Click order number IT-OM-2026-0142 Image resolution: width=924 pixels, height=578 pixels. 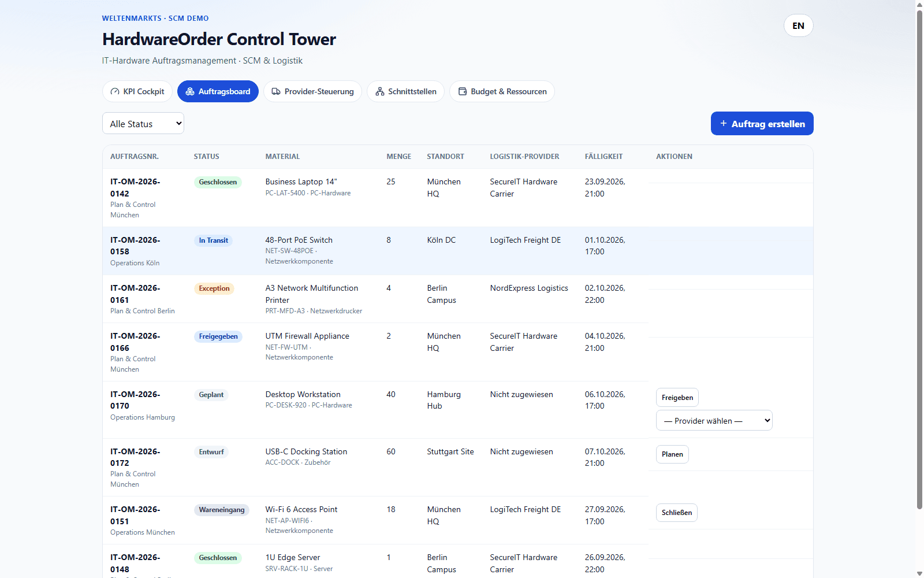pyautogui.click(x=135, y=187)
